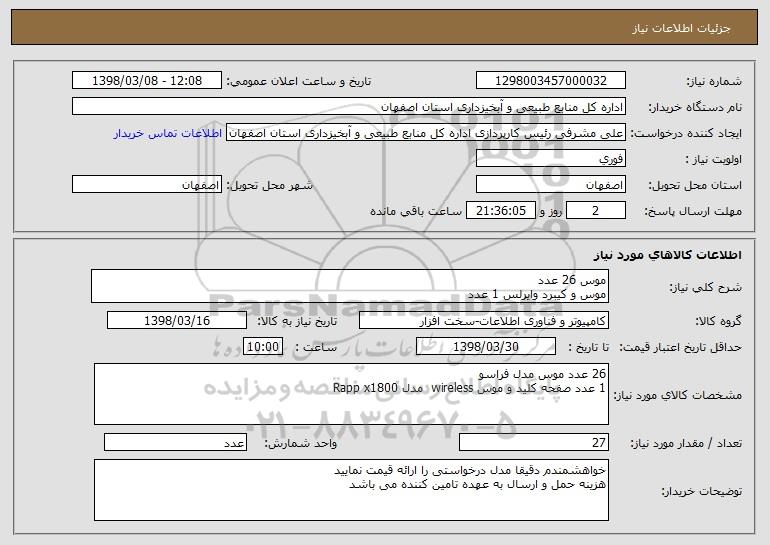The image size is (770, 545).
Task: Click the line 26 عدد موس مدل فراسو
Action: coord(542,374)
